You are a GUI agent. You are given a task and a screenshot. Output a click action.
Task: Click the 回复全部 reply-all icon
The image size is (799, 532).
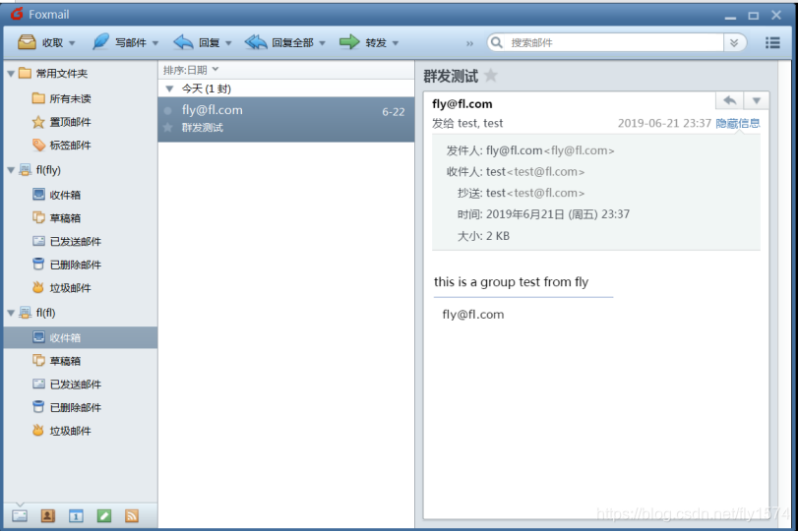tap(255, 42)
